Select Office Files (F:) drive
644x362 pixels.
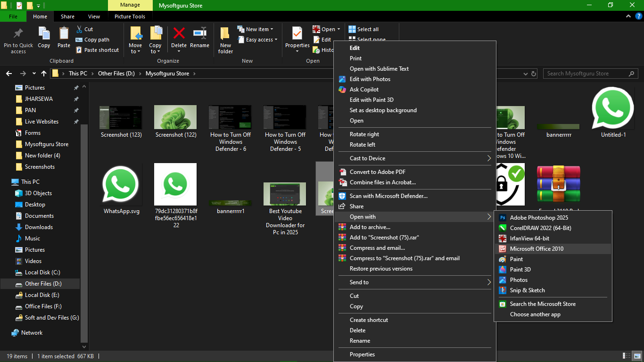tap(43, 306)
